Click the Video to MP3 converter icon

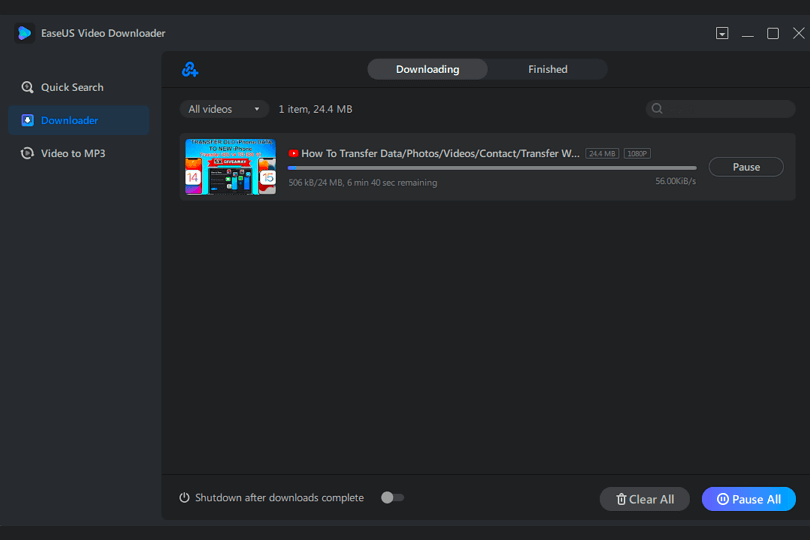coord(27,154)
